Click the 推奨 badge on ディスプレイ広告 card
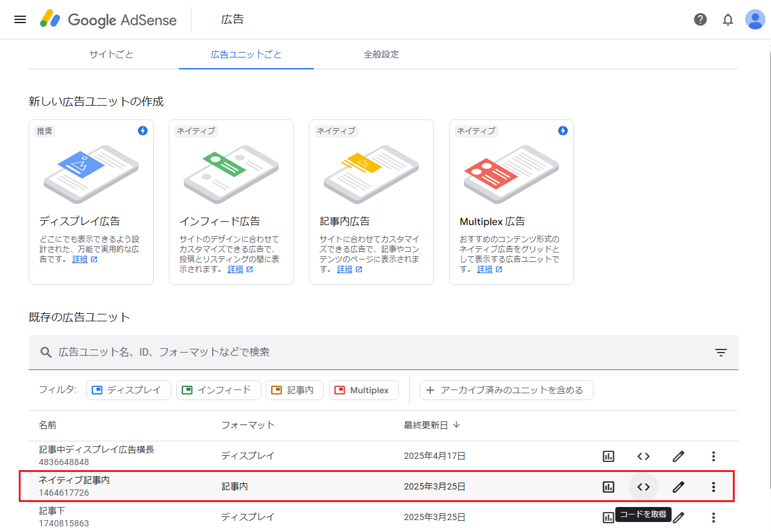Viewport: 771px width, 532px height. pos(45,131)
